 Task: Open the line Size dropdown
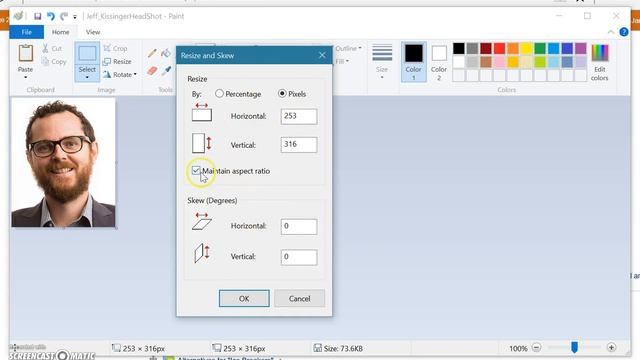click(x=382, y=61)
